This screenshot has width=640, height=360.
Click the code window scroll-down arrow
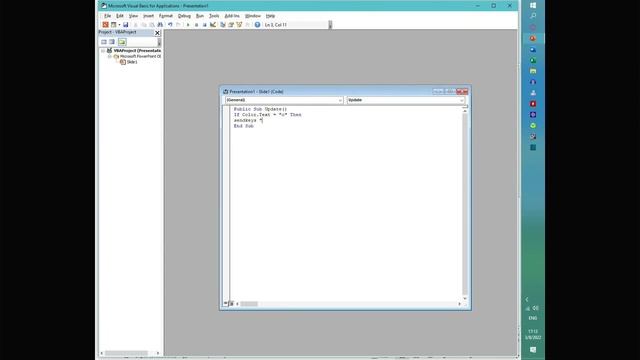pos(465,298)
